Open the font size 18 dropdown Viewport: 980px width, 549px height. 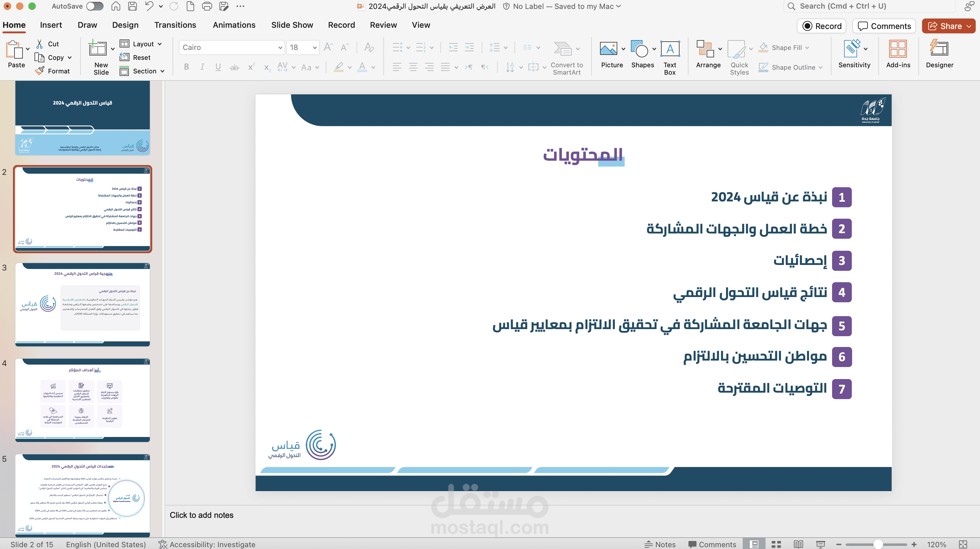315,47
